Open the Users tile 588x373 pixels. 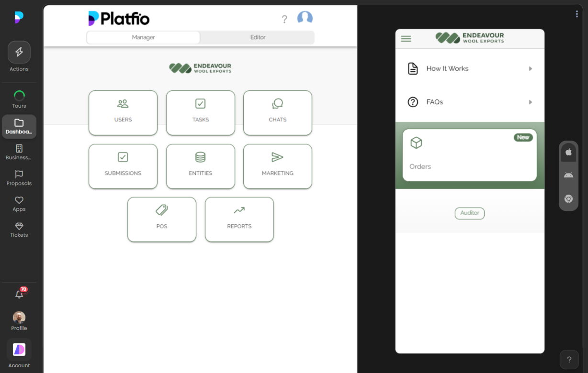[123, 113]
